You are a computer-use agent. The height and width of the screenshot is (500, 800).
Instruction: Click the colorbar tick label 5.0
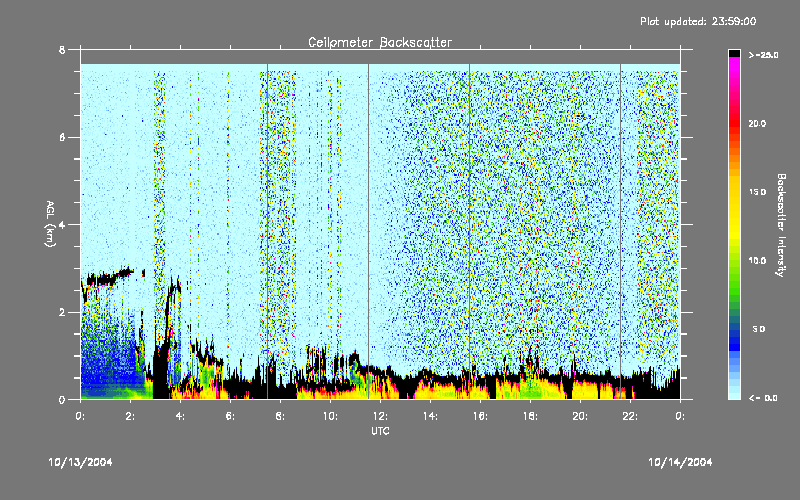tap(758, 330)
